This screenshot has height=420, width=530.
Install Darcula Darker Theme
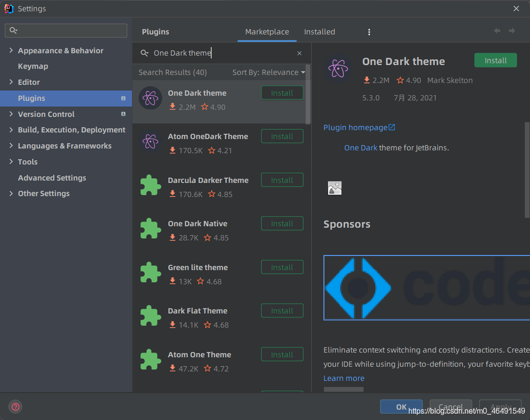[282, 180]
